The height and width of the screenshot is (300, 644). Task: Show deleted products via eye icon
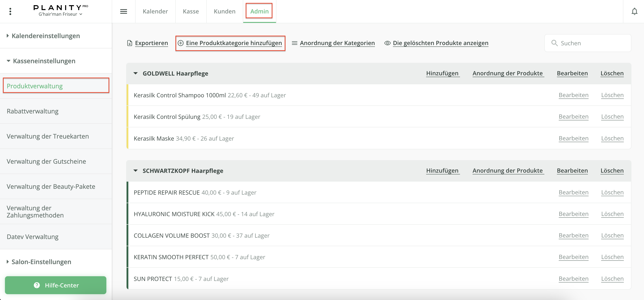(387, 43)
